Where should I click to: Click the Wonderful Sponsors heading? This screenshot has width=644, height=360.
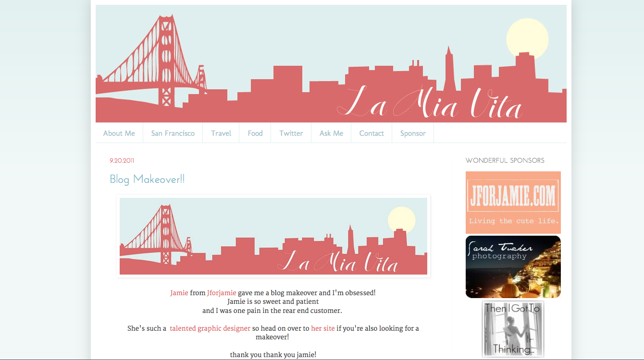click(505, 161)
